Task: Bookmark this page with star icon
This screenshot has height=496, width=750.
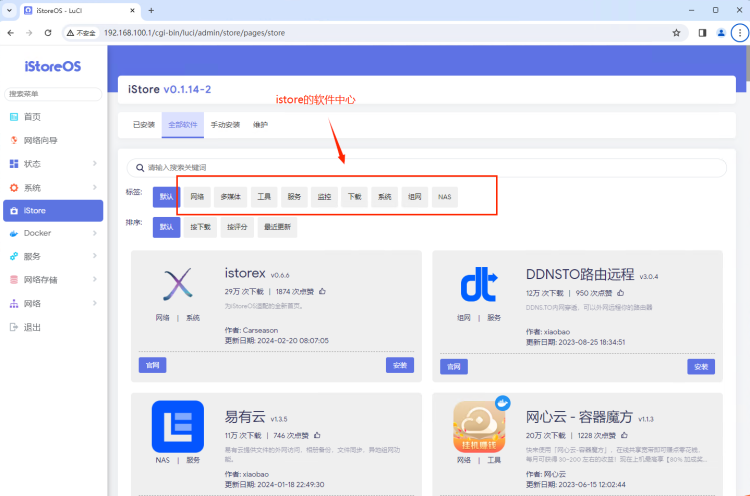Action: pyautogui.click(x=676, y=33)
